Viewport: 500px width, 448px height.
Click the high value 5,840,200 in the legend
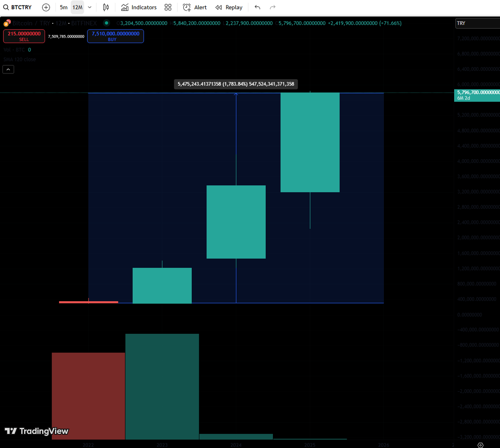197,23
